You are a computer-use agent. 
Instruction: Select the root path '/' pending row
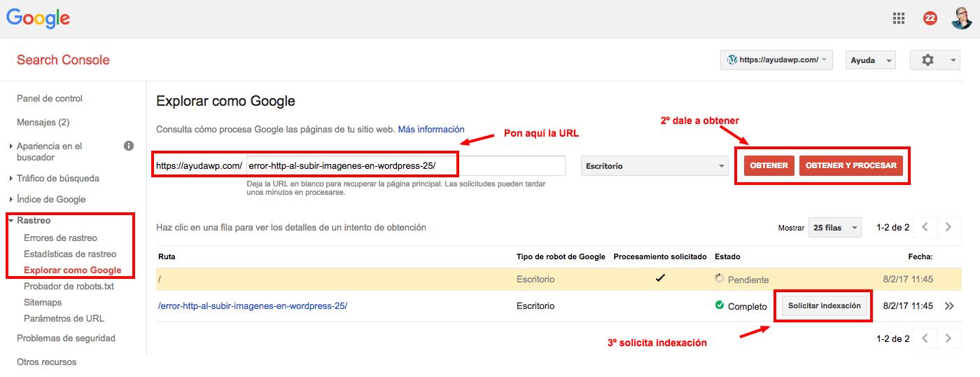point(558,279)
